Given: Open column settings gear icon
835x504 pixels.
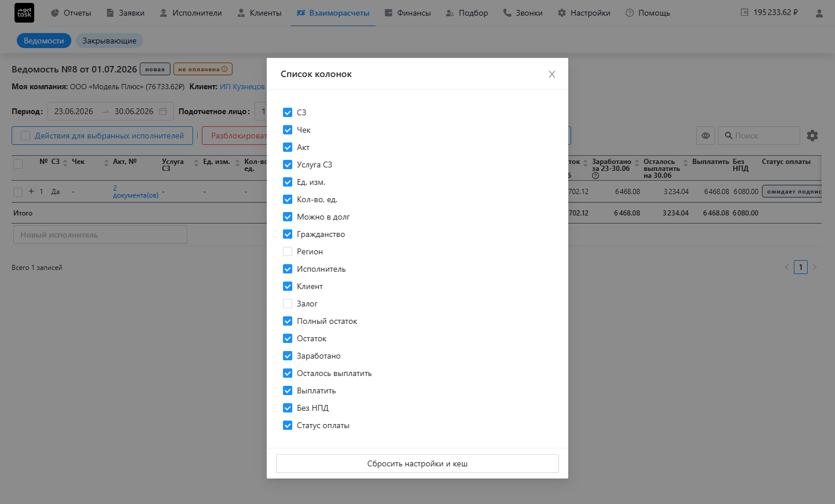Looking at the screenshot, I should tap(812, 136).
